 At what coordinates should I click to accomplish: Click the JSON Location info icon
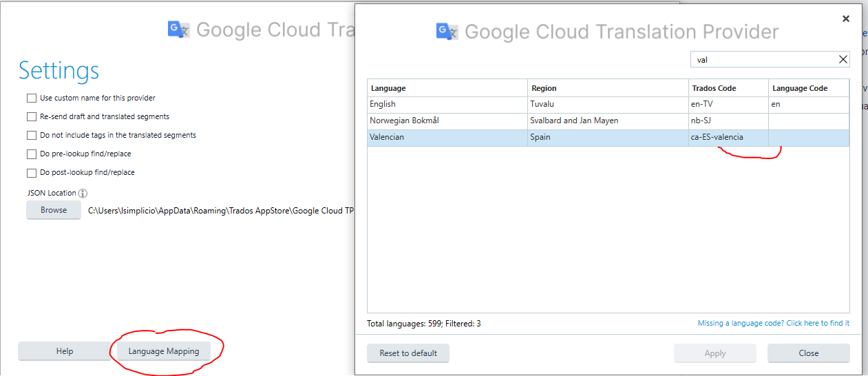[83, 194]
